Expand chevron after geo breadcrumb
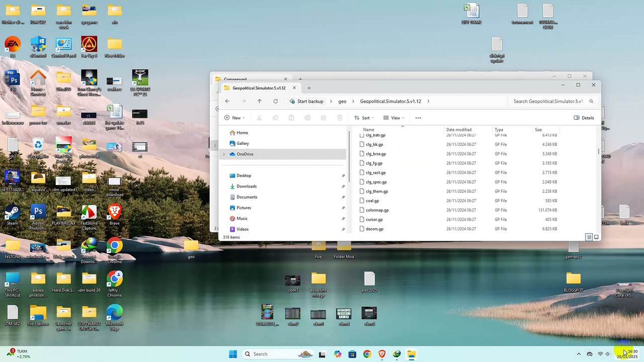This screenshot has height=362, width=644. click(x=353, y=101)
